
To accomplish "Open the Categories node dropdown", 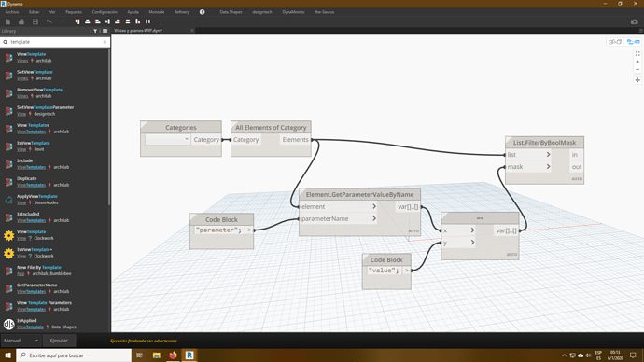I will (x=168, y=140).
